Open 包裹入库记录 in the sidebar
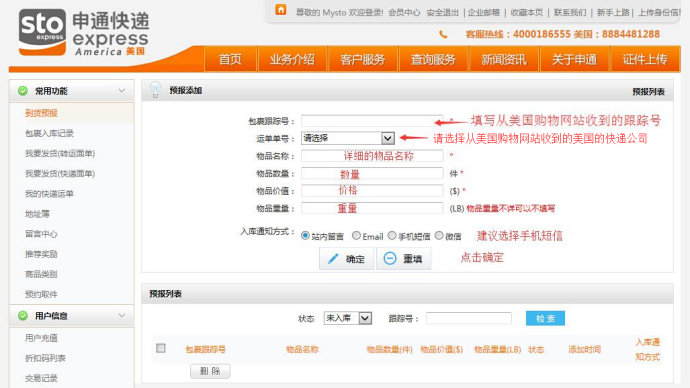690x388 pixels. (x=49, y=133)
